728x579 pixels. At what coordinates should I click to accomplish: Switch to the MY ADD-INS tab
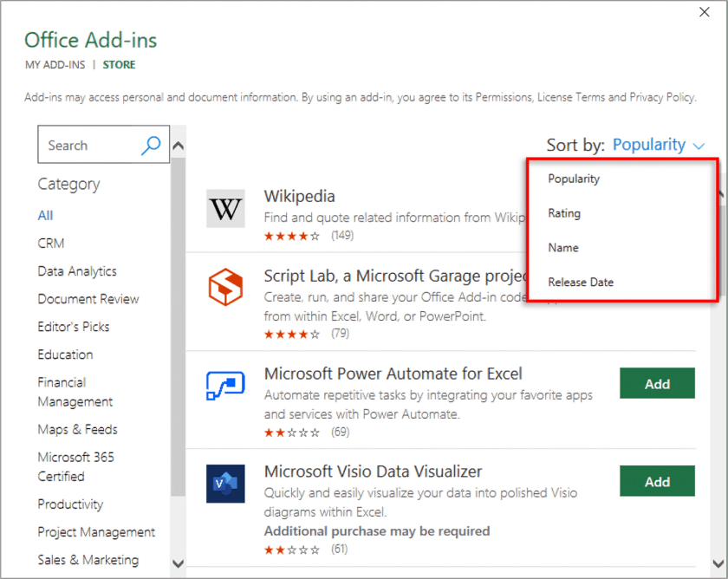(x=55, y=64)
